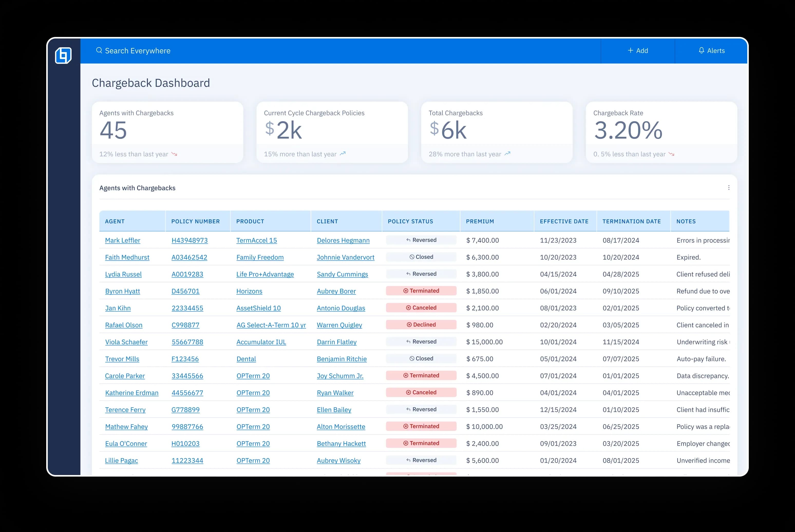
Task: Click trend arrow on Chargeback Rate card
Action: (671, 154)
